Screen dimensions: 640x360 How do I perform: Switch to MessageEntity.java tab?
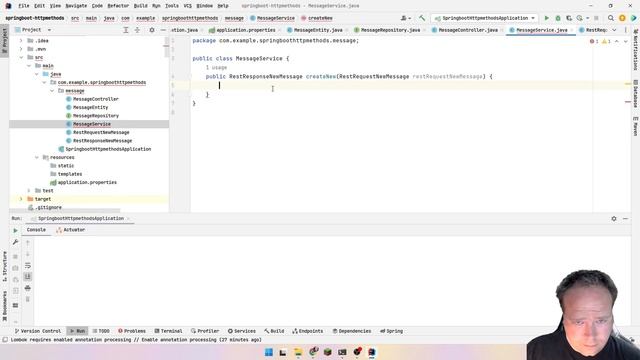318,30
